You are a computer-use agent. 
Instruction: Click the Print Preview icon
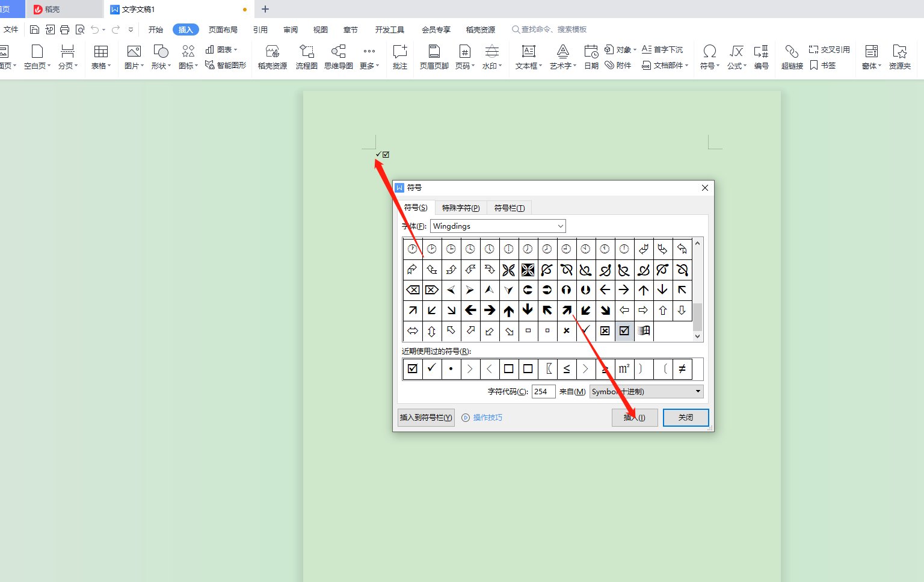pyautogui.click(x=79, y=29)
